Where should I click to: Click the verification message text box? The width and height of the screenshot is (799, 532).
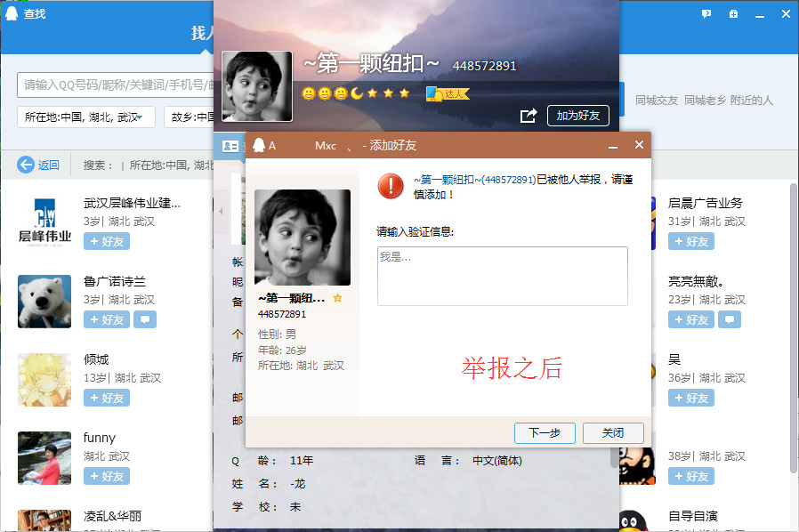click(x=502, y=276)
